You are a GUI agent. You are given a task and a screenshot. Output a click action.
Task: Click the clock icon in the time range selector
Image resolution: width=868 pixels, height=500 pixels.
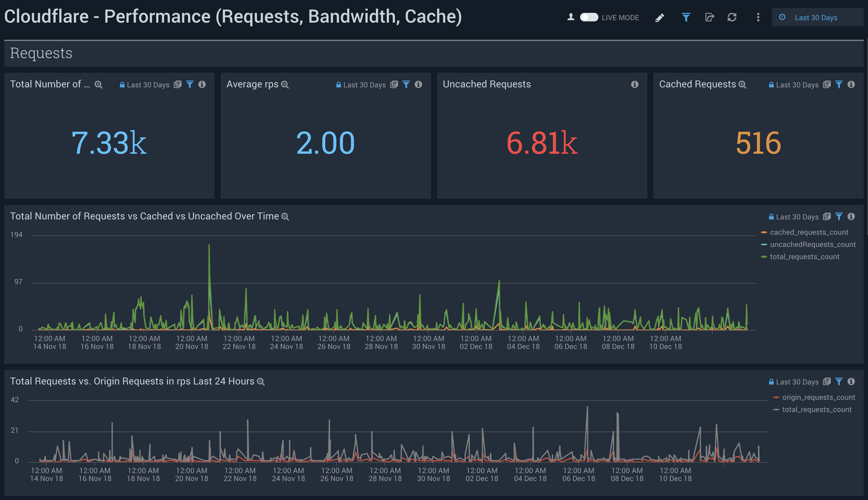click(782, 17)
